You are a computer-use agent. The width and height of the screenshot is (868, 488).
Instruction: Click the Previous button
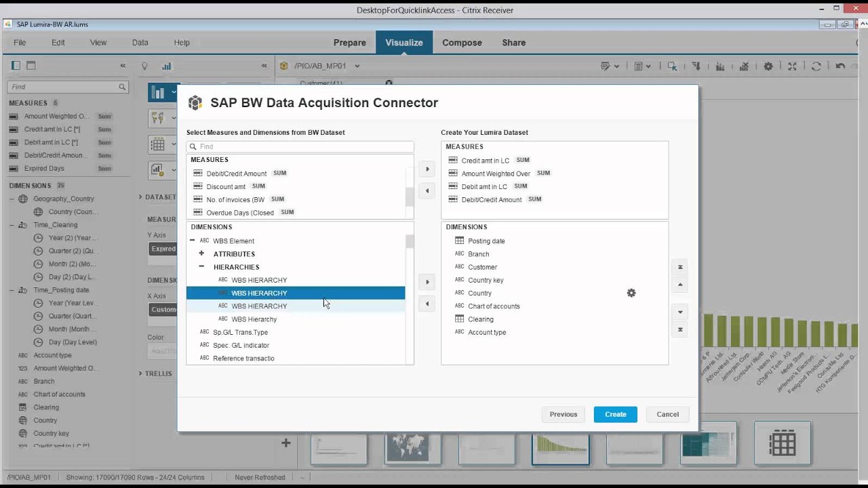point(564,414)
